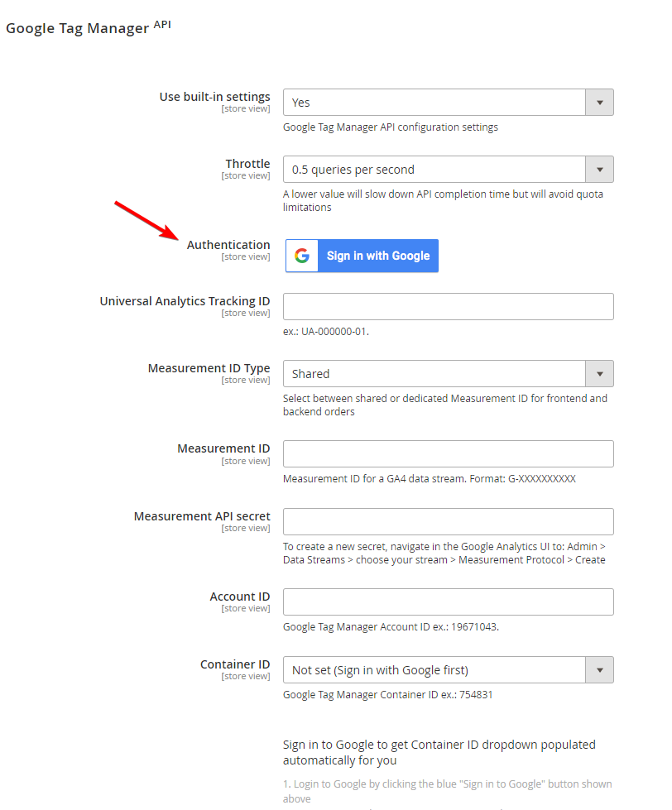Viewport: 672px width, 810px height.
Task: Click into the Measurement ID text box
Action: (x=448, y=454)
